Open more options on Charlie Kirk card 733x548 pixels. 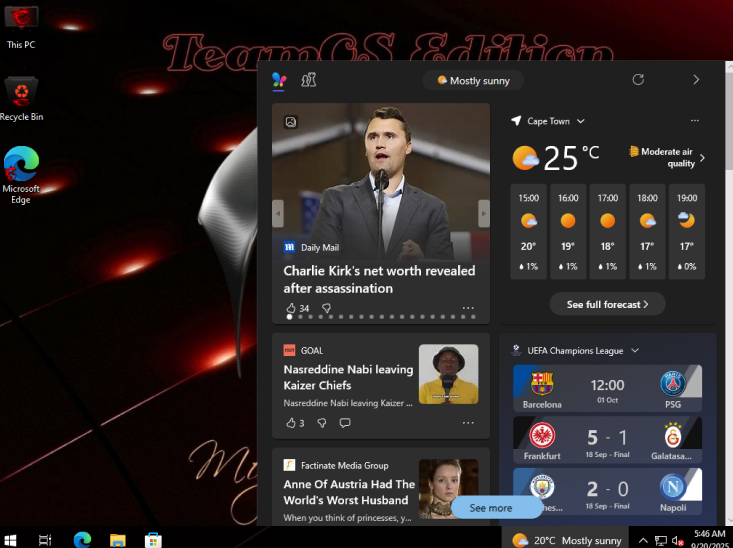tap(468, 308)
